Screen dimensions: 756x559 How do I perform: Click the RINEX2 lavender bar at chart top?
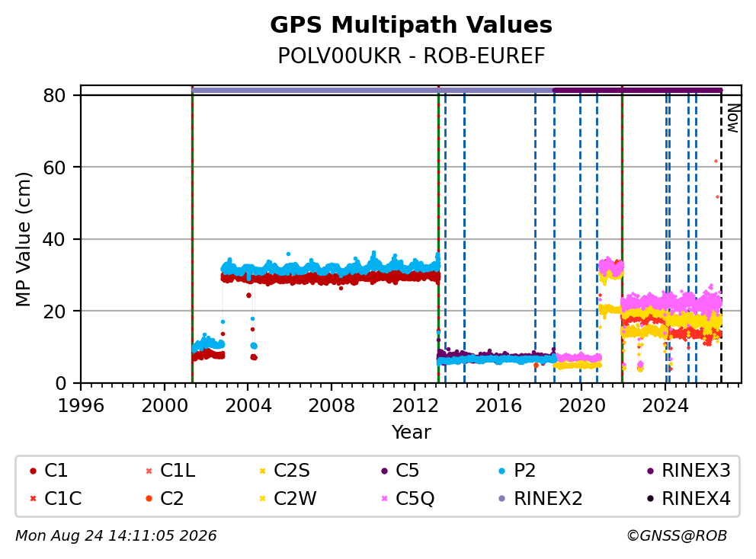372,90
